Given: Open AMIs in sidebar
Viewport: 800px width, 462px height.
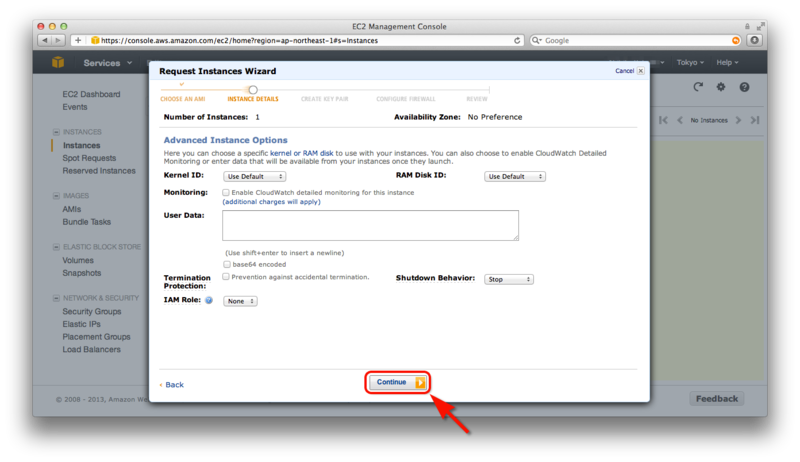Looking at the screenshot, I should (72, 209).
